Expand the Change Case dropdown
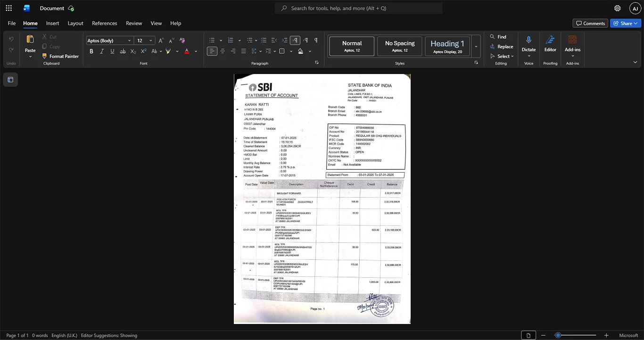 click(x=160, y=51)
